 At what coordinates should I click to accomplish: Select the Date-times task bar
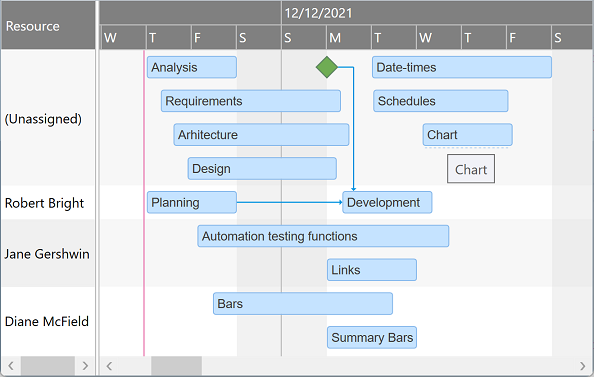[x=462, y=67]
